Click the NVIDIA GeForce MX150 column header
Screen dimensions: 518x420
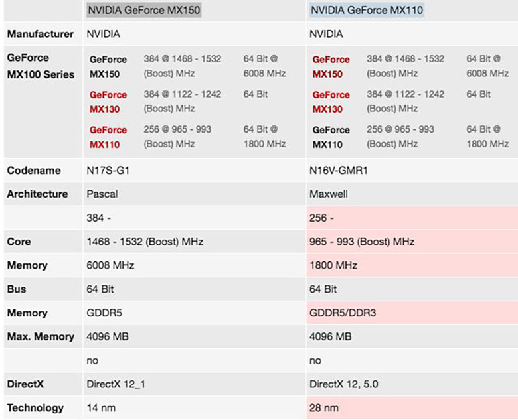tap(143, 10)
